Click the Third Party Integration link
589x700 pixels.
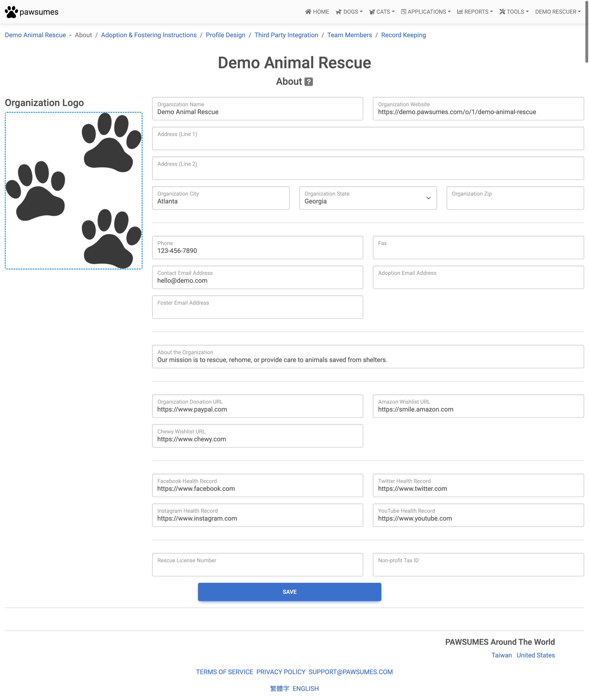click(x=286, y=35)
